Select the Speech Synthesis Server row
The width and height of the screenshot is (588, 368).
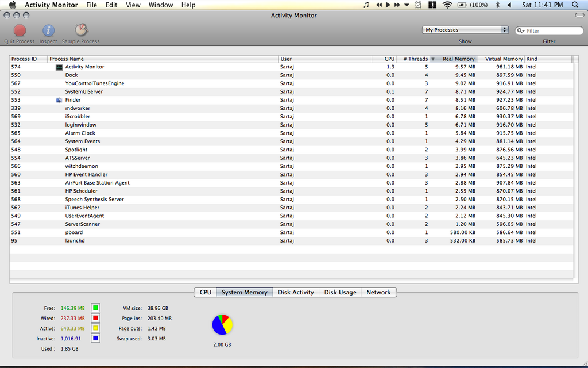click(x=291, y=199)
